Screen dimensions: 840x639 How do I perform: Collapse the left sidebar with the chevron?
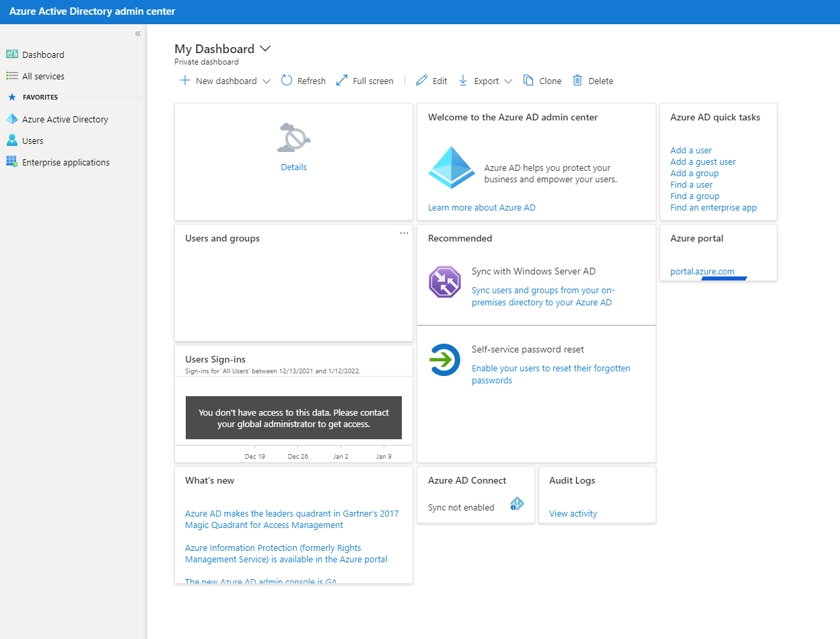tap(137, 33)
